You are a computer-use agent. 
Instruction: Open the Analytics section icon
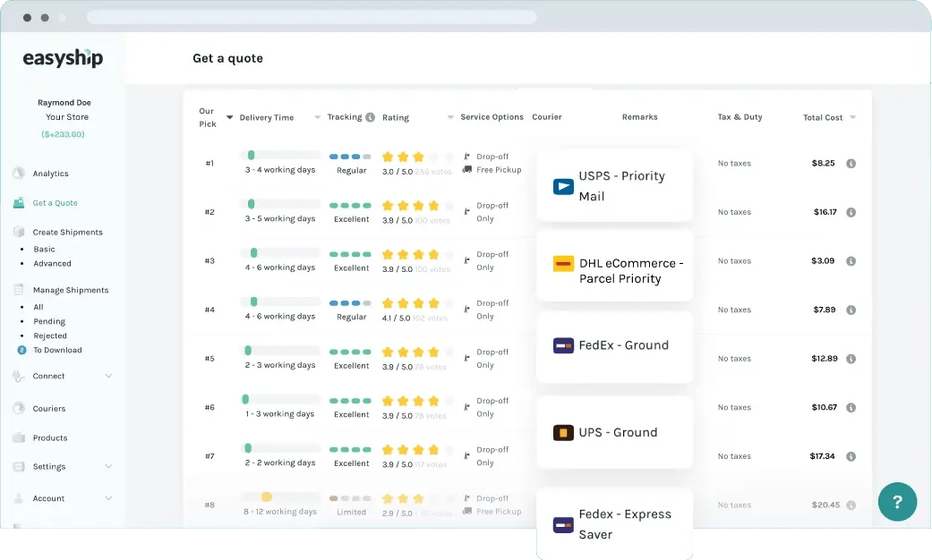click(x=21, y=173)
